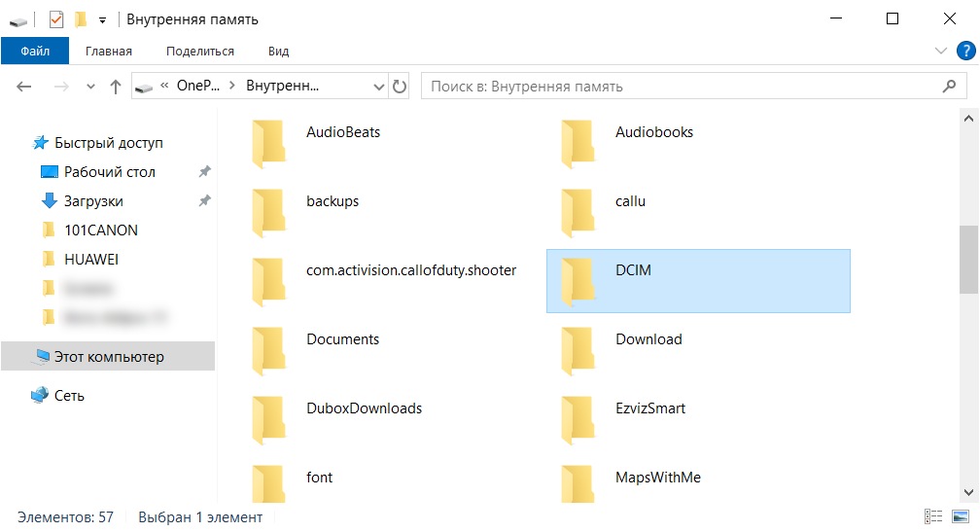This screenshot has height=532, width=980.
Task: Click the Back navigation arrow
Action: [23, 87]
